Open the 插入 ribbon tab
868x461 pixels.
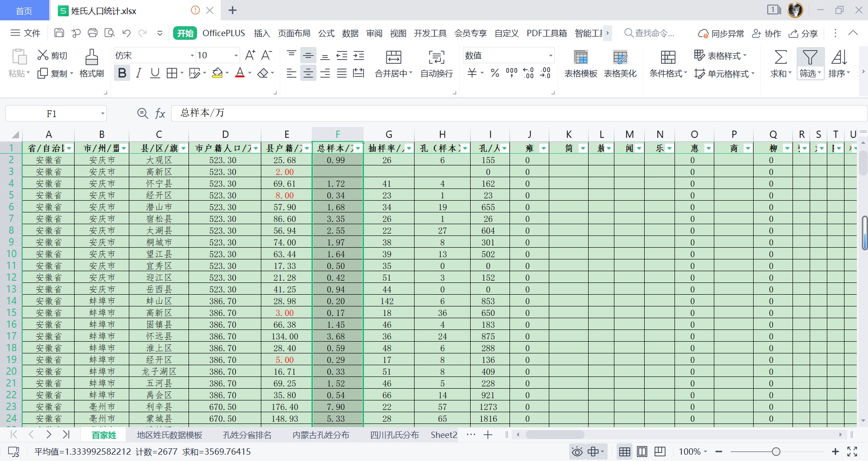click(262, 33)
